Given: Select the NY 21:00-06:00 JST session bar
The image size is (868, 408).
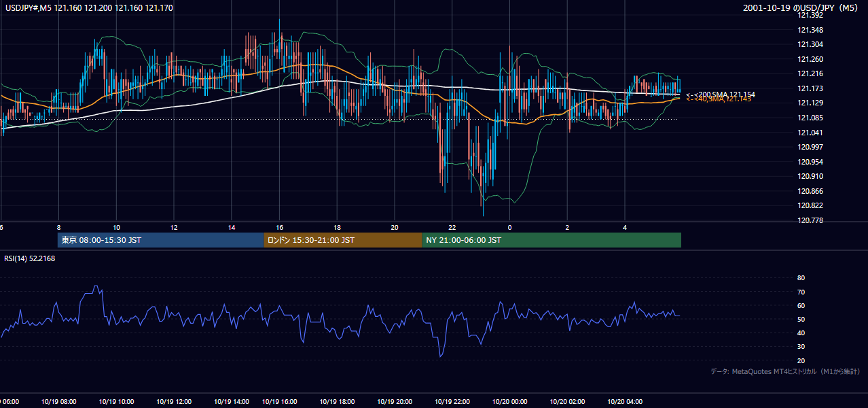Looking at the screenshot, I should [551, 240].
